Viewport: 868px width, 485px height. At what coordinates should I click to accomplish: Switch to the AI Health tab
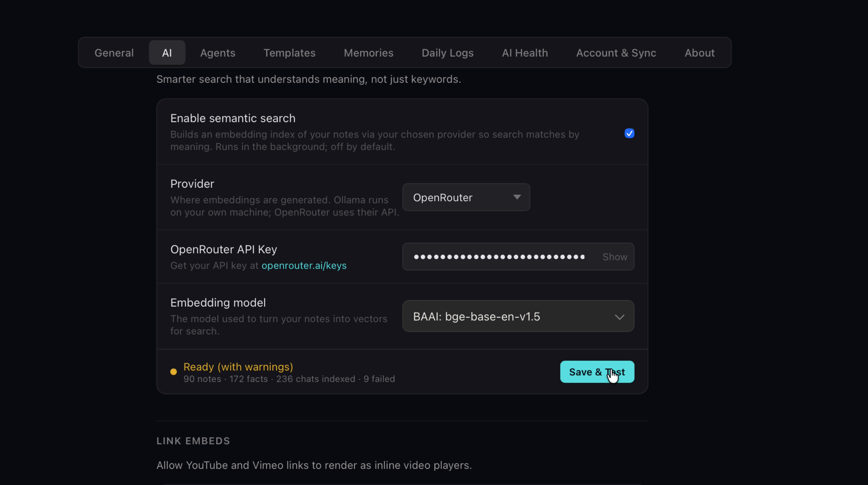tap(525, 53)
